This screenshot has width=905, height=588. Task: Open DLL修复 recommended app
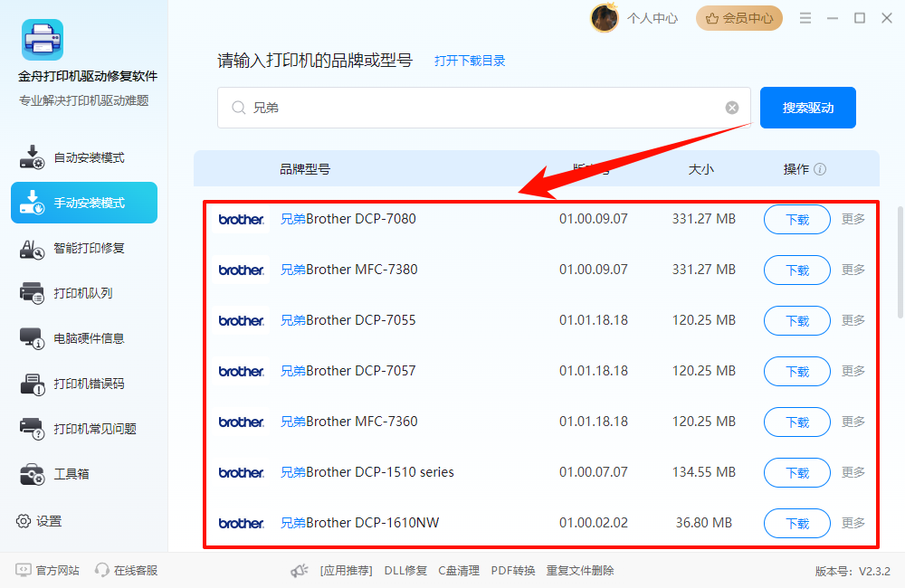tap(405, 571)
